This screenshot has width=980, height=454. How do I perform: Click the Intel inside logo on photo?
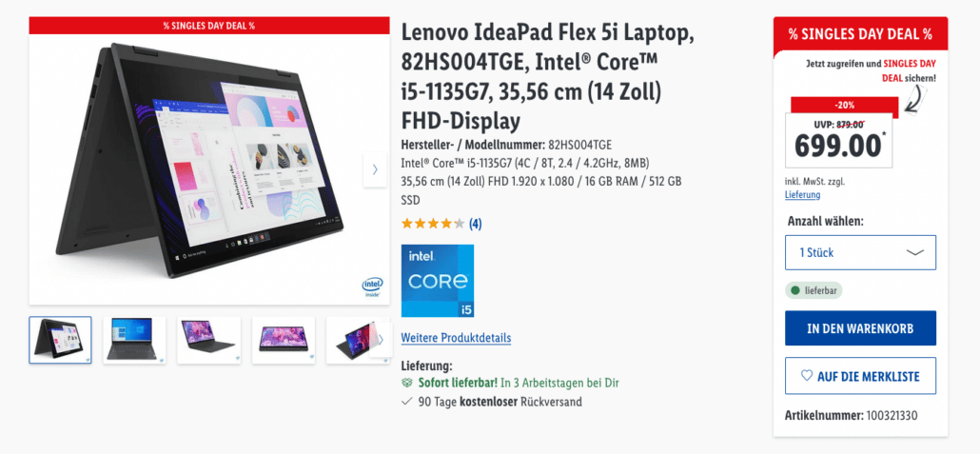click(x=372, y=287)
